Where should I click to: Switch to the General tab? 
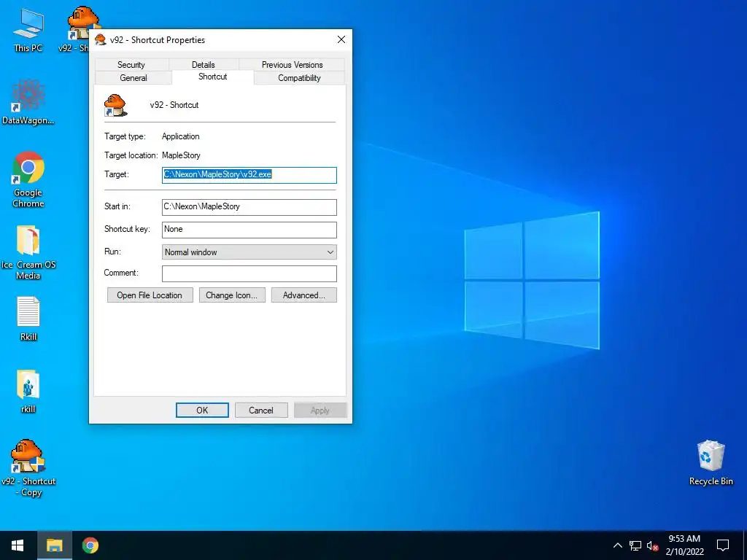[x=133, y=78]
